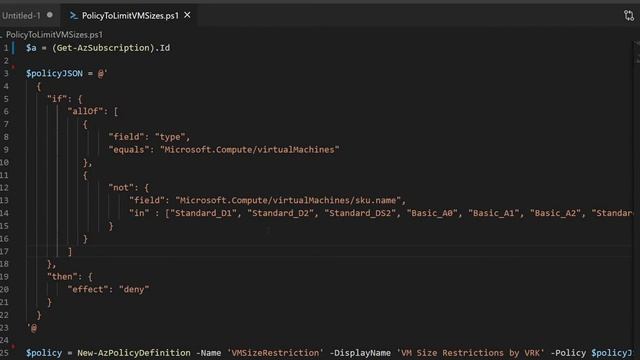Click line number 14 in gutter
640x360 pixels.
4,213
